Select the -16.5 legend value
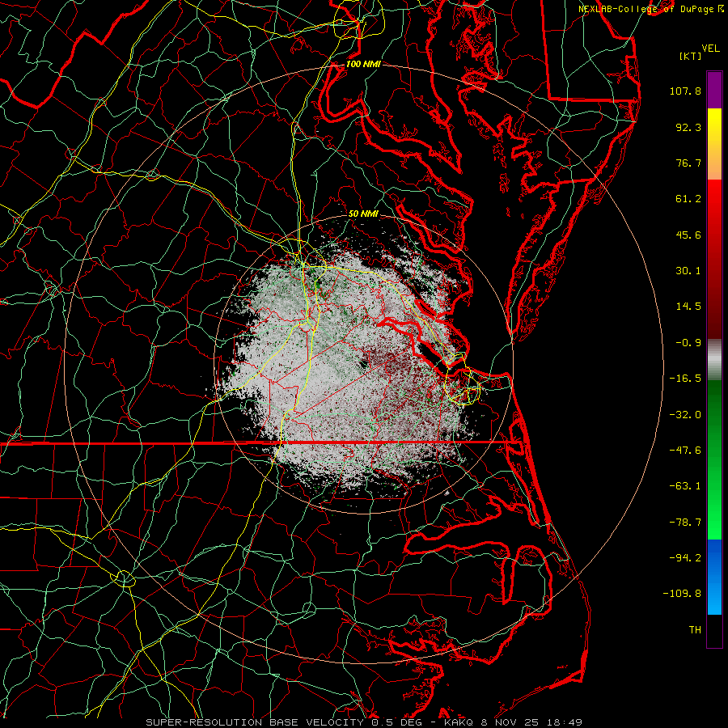Image resolution: width=728 pixels, height=728 pixels. pyautogui.click(x=685, y=379)
